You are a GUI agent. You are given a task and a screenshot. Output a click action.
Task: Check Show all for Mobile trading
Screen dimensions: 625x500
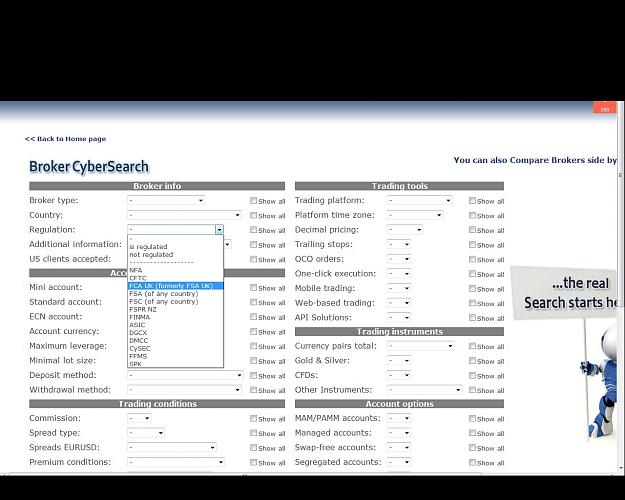472,288
